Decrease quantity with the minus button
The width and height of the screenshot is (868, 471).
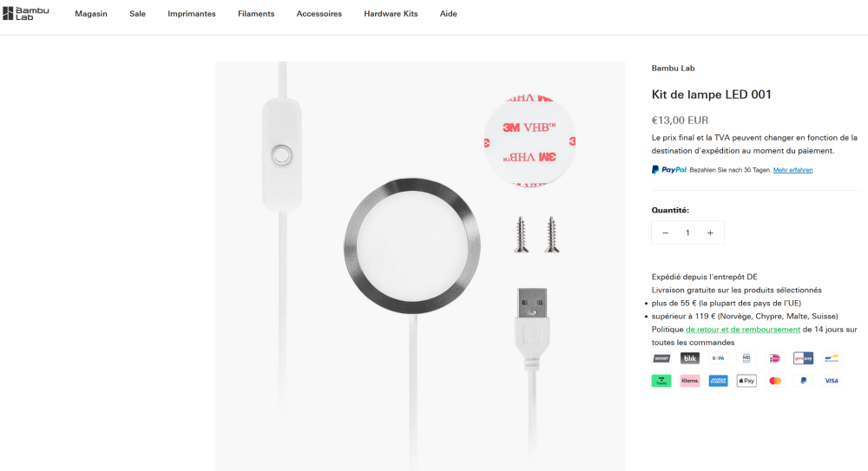pos(666,232)
